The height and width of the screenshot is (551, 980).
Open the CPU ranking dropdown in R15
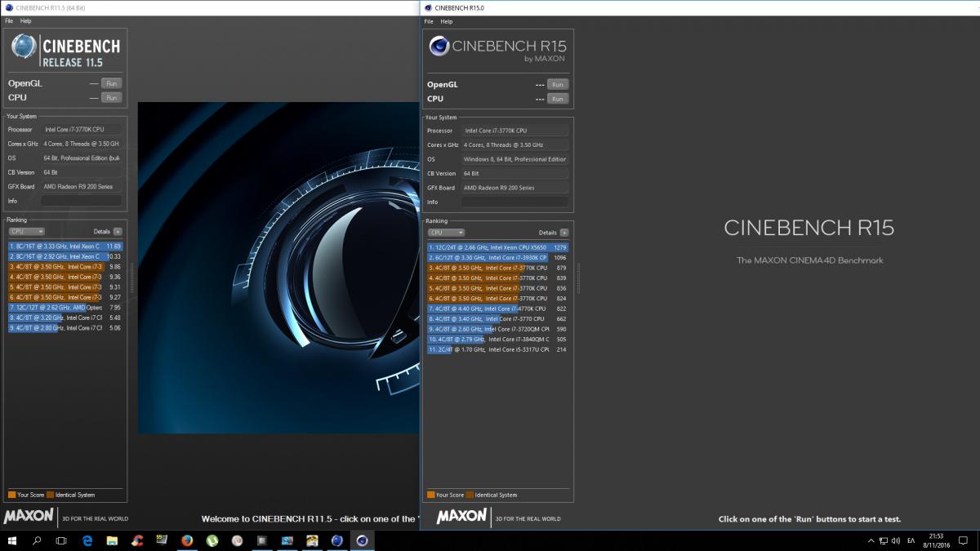click(x=445, y=233)
